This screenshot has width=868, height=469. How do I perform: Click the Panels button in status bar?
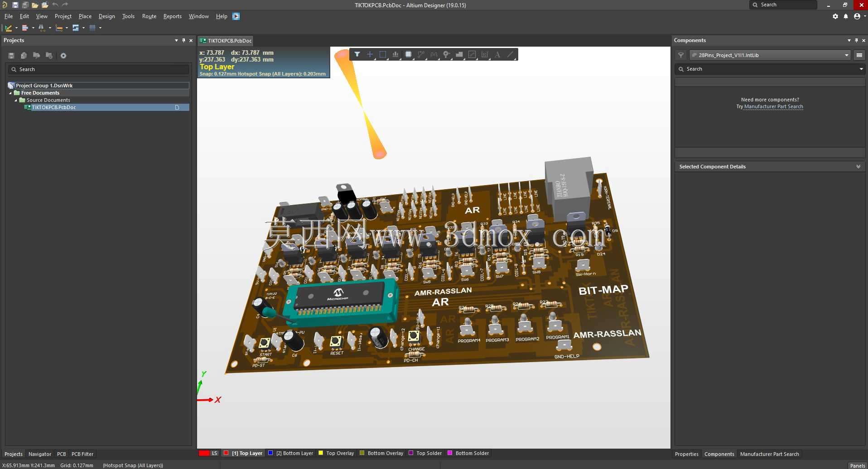(858, 465)
